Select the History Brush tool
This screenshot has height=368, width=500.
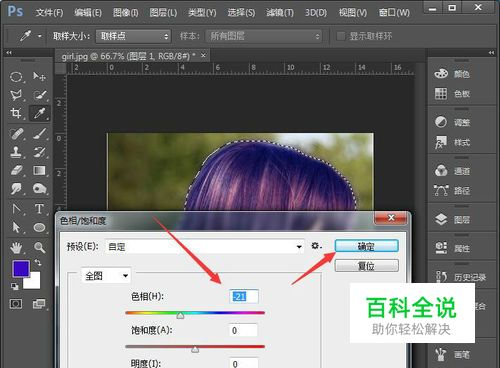click(40, 152)
